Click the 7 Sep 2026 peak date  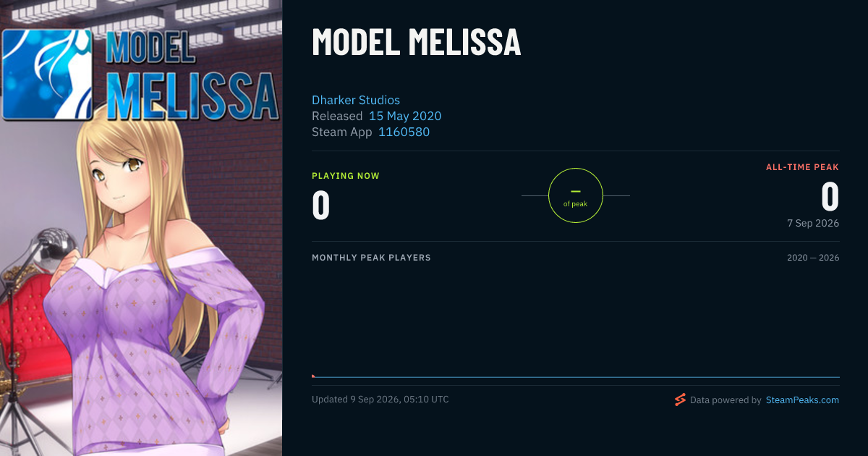pyautogui.click(x=813, y=223)
